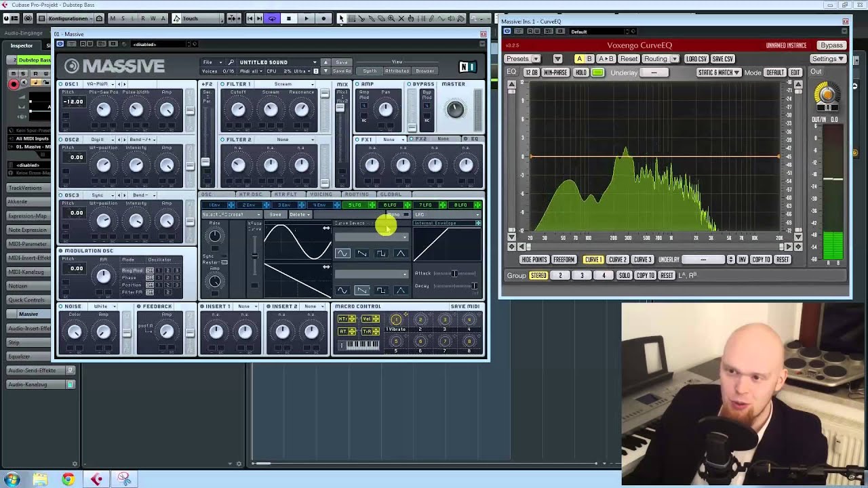Click the Record button in Cubase transport
Viewport: 868px width, 488px height.
[x=323, y=18]
